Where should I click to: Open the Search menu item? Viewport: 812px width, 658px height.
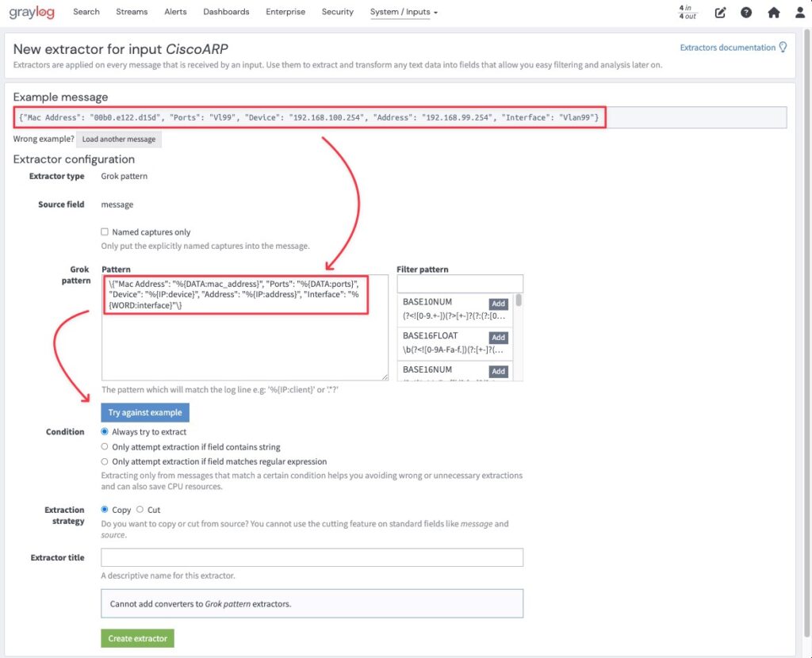pos(86,11)
